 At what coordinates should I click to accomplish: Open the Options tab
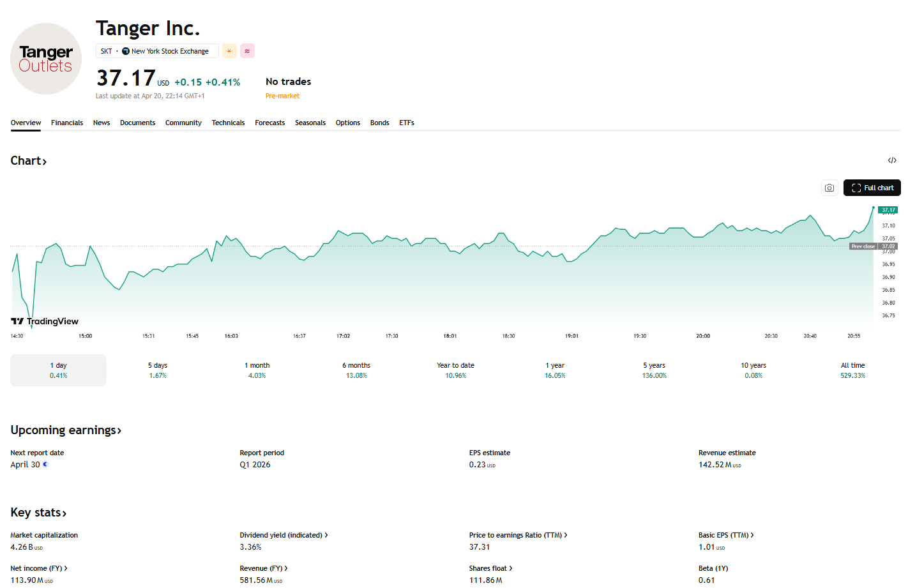(x=348, y=123)
